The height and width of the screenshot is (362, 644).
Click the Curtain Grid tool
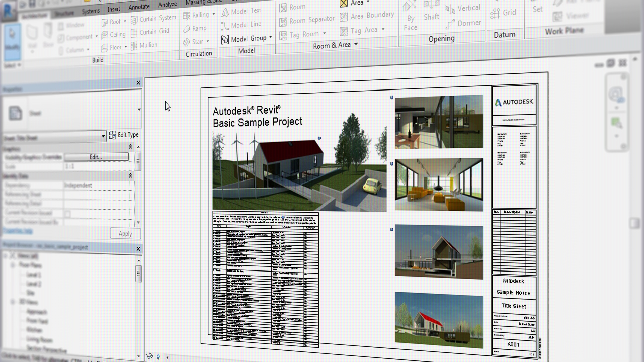pyautogui.click(x=150, y=32)
